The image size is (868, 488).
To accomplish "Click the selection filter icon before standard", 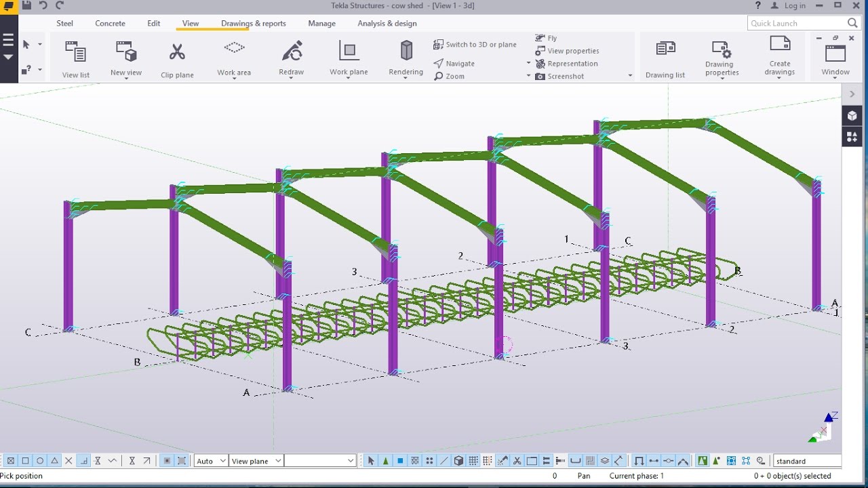I will pos(760,461).
